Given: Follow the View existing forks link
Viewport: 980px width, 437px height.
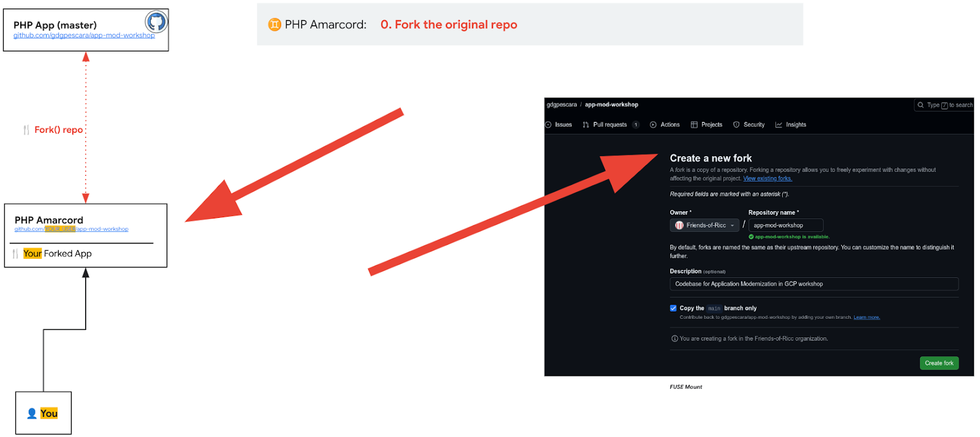Looking at the screenshot, I should (767, 179).
